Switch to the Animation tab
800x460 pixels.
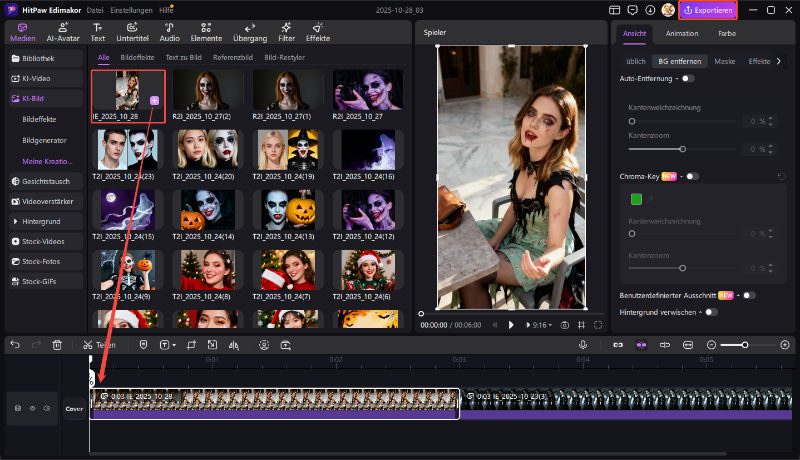click(681, 33)
